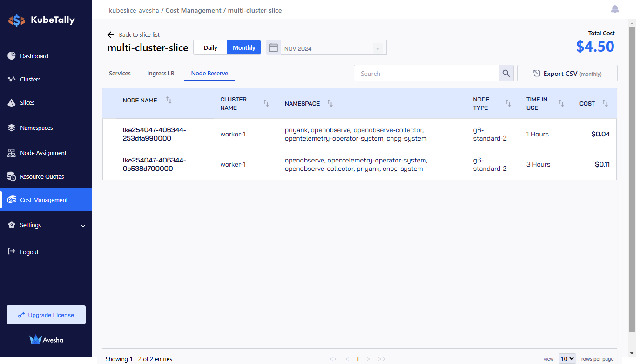The height and width of the screenshot is (364, 640).
Task: Click the Dashboard pie chart icon
Action: click(12, 56)
